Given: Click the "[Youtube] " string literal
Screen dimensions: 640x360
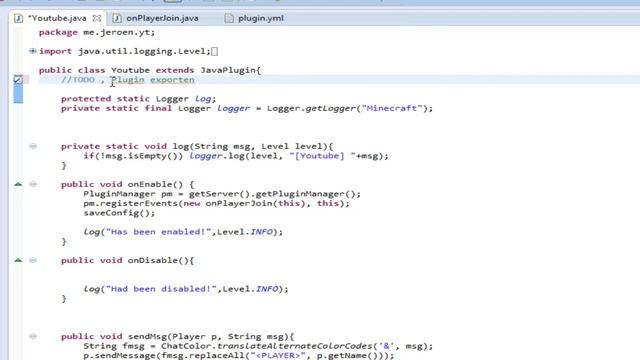Looking at the screenshot, I should [322, 156].
